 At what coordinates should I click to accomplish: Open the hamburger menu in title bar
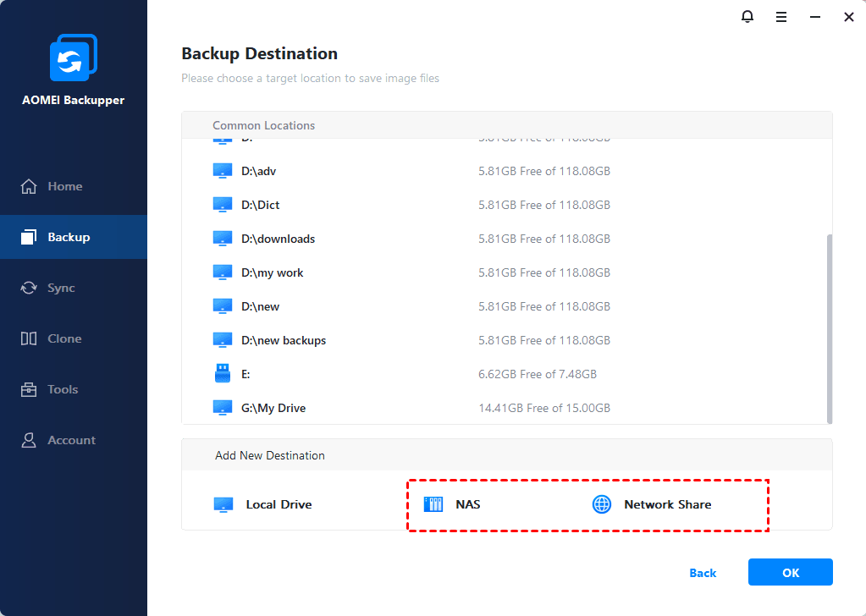tap(781, 17)
